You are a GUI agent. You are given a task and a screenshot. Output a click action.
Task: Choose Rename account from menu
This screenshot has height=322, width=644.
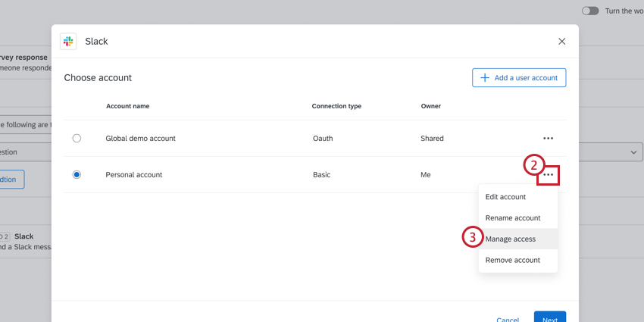513,218
